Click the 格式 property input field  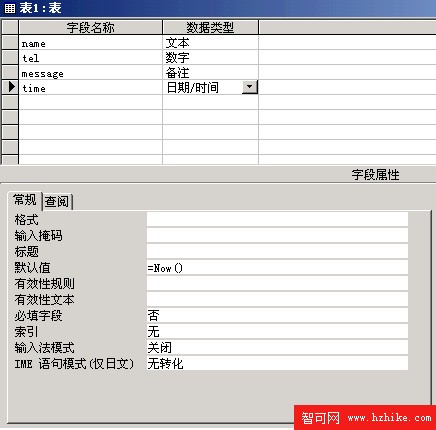(277, 219)
